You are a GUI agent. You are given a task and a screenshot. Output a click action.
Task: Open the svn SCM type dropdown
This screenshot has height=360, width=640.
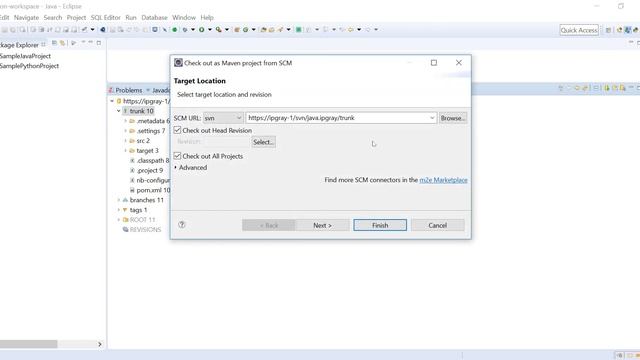point(223,118)
